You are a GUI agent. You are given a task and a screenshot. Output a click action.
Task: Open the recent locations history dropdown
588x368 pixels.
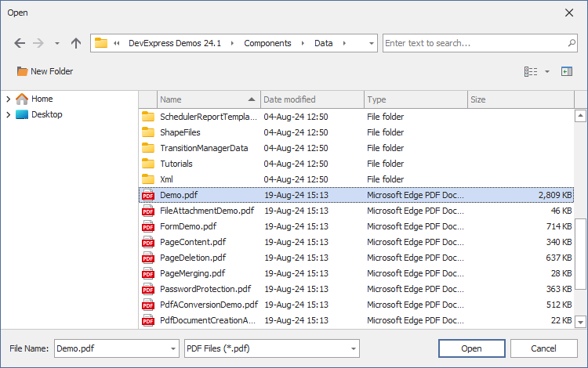(x=57, y=43)
